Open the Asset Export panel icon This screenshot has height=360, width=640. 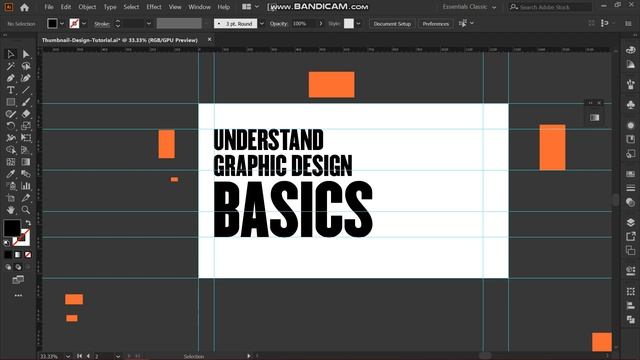[631, 236]
